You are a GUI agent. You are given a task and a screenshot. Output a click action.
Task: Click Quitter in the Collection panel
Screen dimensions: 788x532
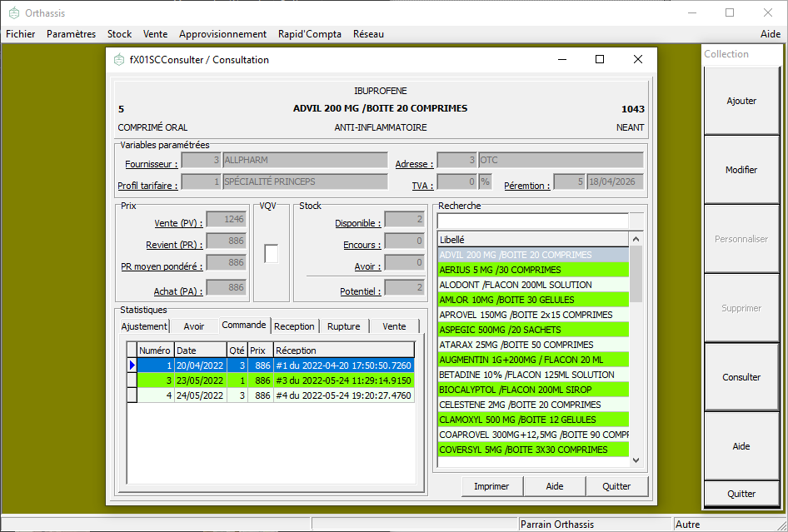(741, 494)
